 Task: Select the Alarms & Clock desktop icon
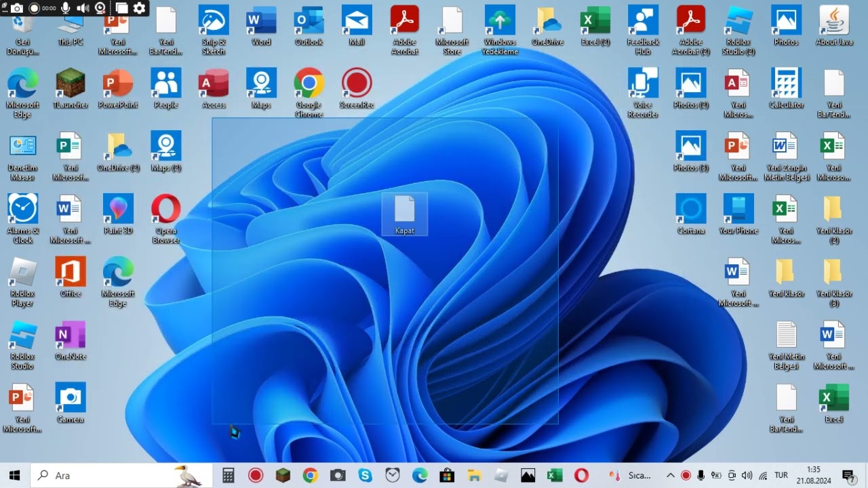(22, 220)
